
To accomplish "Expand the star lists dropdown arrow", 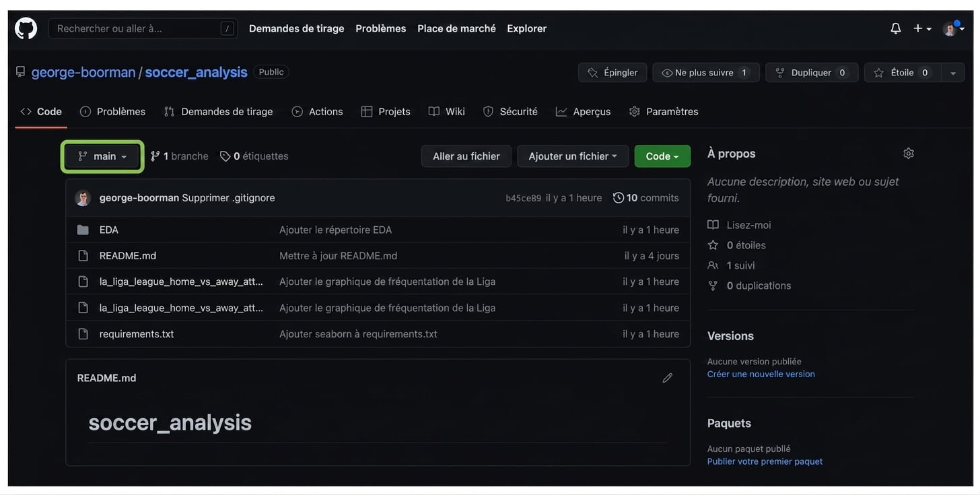I will pos(953,73).
